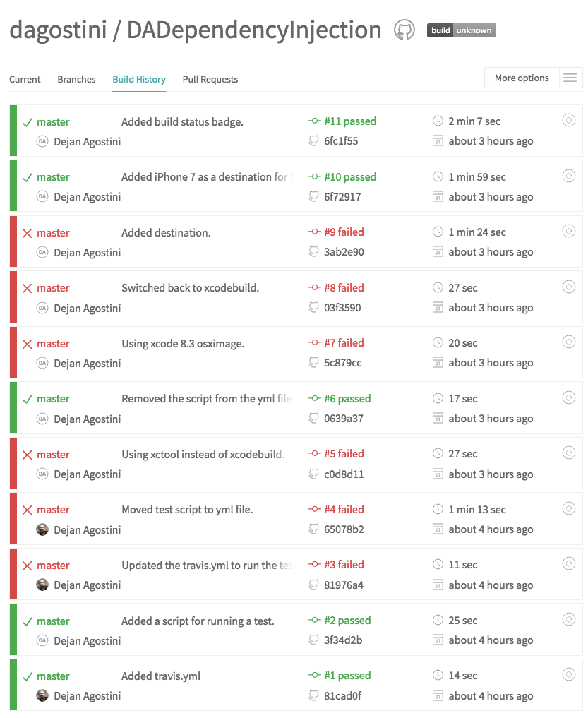Switch to the Branches tab
Viewport: 588px width, 718px height.
pyautogui.click(x=76, y=80)
